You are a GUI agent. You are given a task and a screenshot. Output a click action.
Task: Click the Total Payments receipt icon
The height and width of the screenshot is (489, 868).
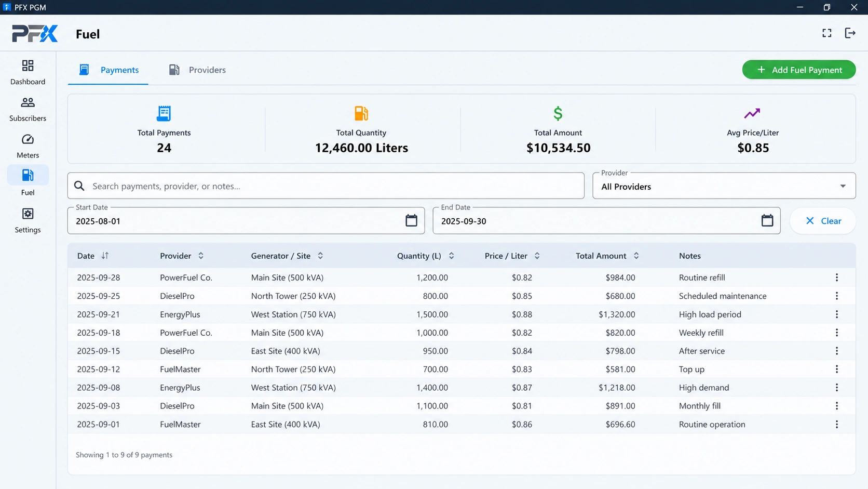coord(164,113)
